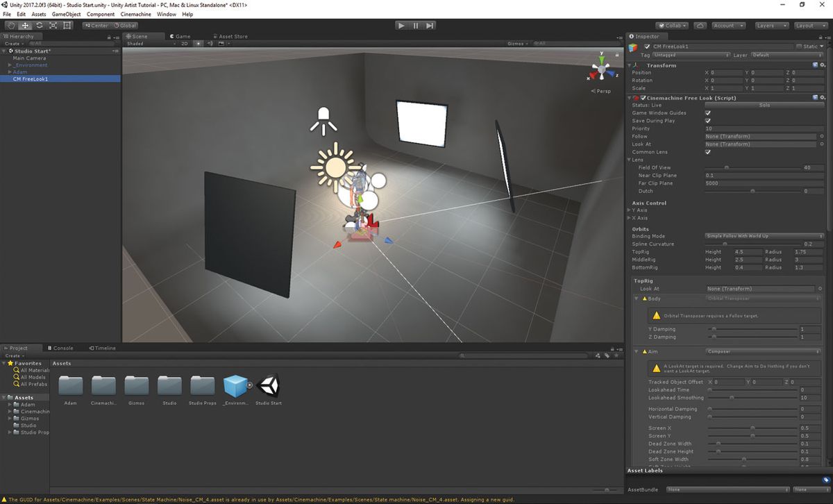Viewport: 833px width, 504px height.
Task: Select the Hand pan tool
Action: (10, 25)
